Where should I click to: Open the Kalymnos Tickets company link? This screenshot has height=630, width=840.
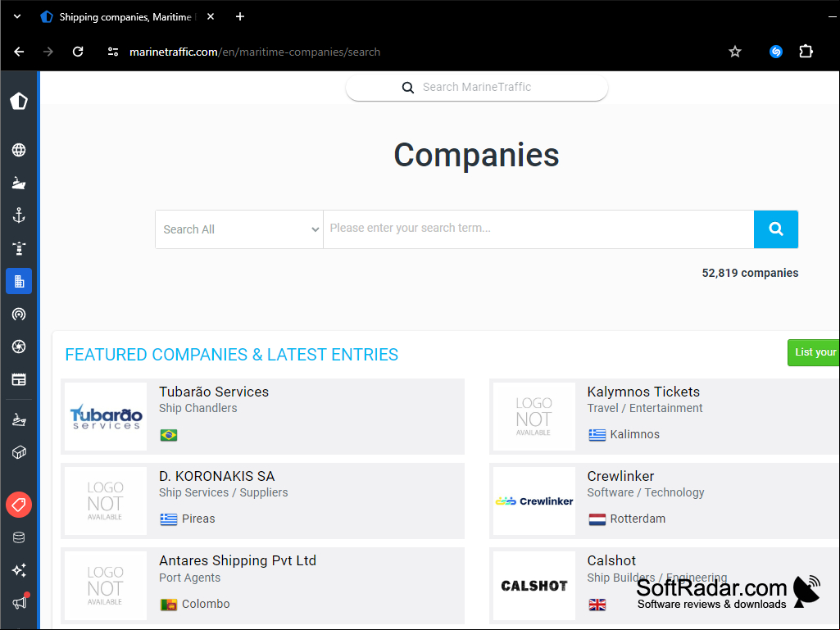click(643, 392)
